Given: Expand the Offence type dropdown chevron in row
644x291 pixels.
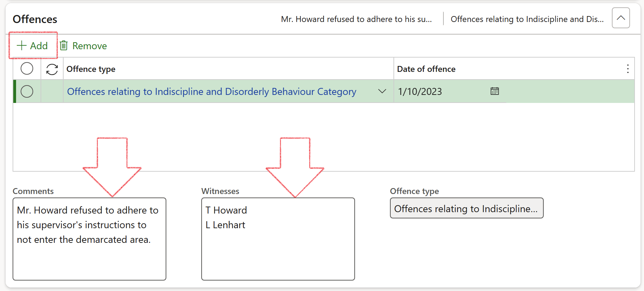Looking at the screenshot, I should (382, 91).
